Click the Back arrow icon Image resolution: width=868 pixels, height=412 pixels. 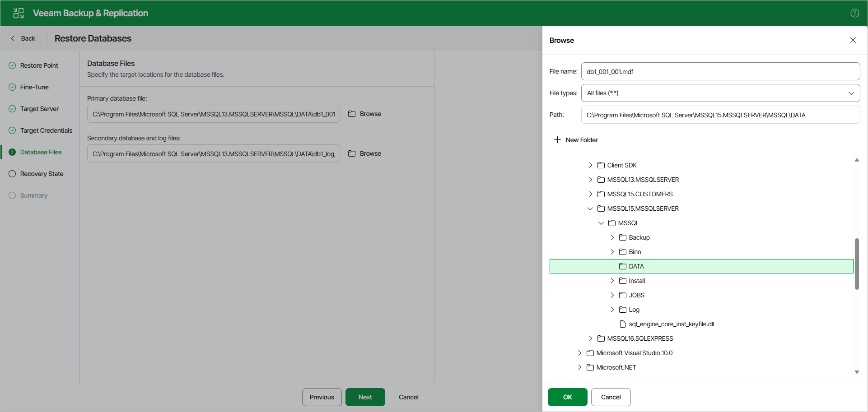[13, 38]
